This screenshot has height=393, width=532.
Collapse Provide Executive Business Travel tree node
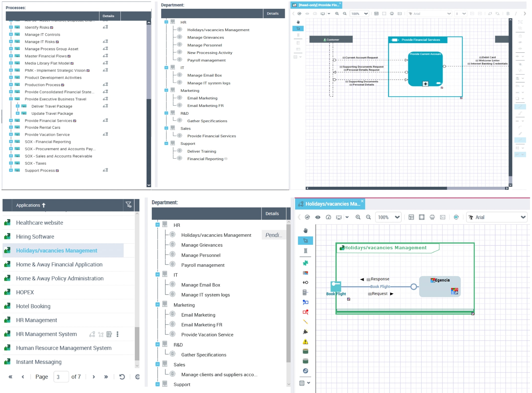(x=11, y=99)
